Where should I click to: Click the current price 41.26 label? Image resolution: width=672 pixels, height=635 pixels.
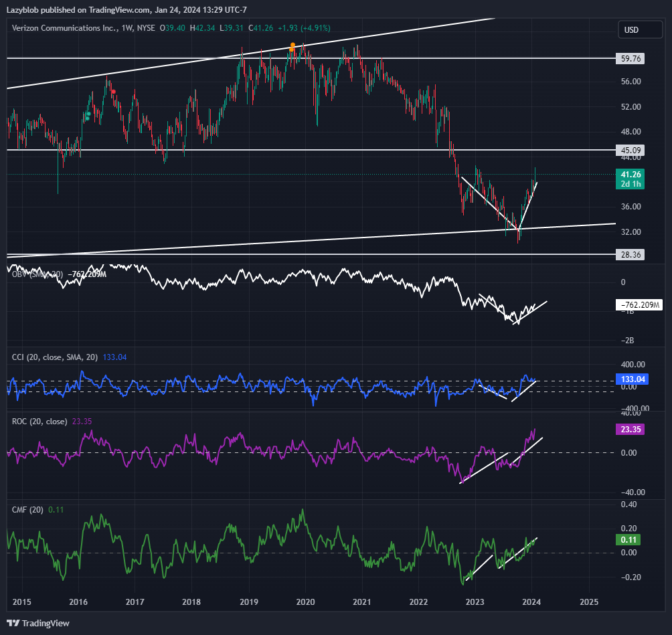pyautogui.click(x=630, y=179)
